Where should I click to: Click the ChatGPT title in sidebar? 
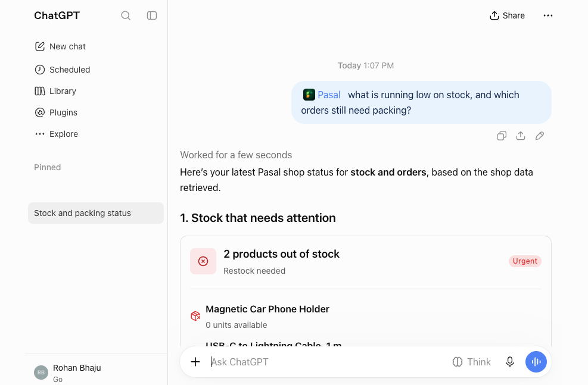[x=57, y=15]
